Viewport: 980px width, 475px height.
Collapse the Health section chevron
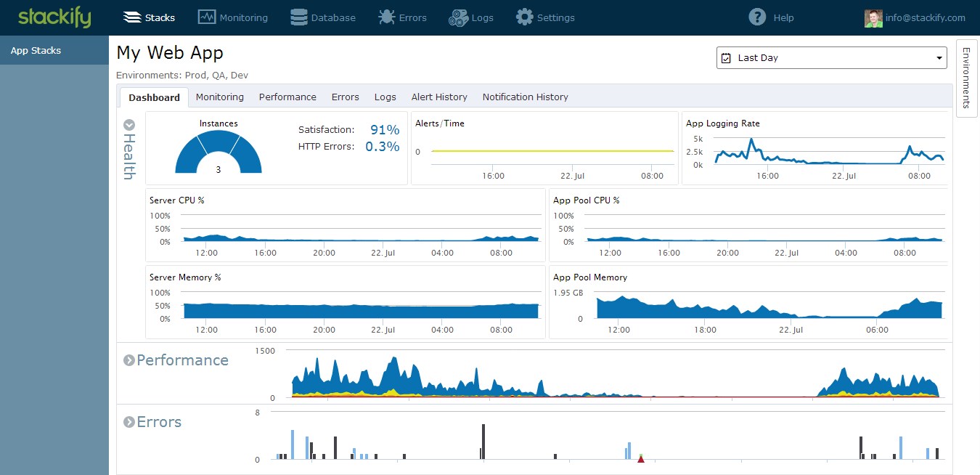pos(129,125)
